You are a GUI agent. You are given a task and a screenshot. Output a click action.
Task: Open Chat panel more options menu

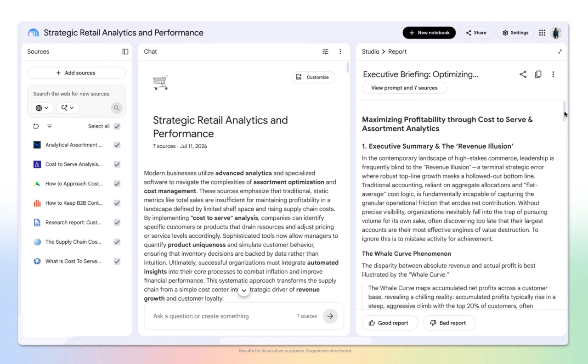(x=340, y=51)
